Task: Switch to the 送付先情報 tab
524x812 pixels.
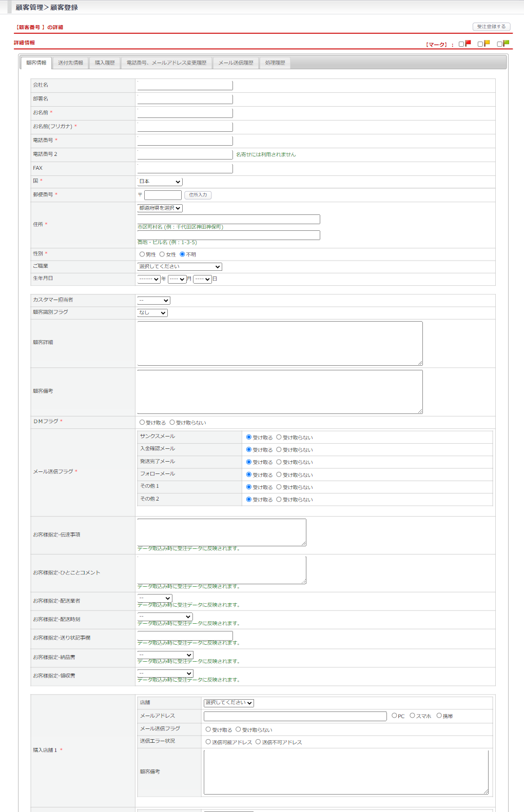Action: [70, 63]
